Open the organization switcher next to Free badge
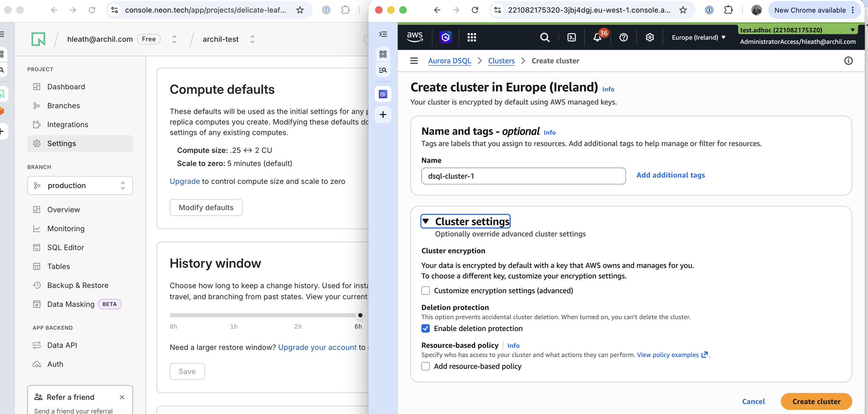The width and height of the screenshot is (868, 414). click(174, 39)
